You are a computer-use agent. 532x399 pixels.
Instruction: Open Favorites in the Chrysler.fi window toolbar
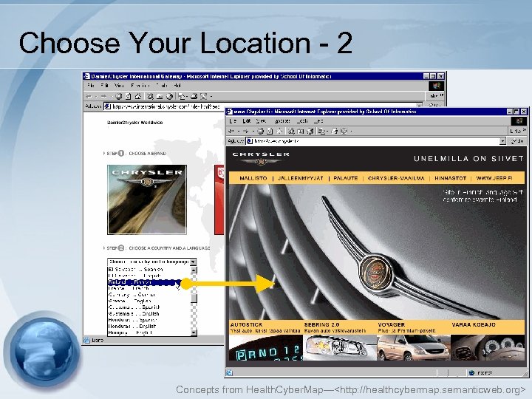tap(301, 131)
